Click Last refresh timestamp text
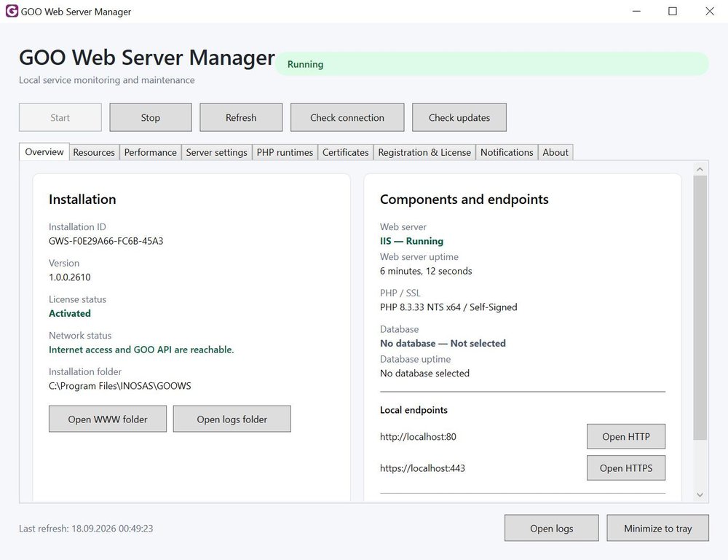Screen dimensions: 728x560 [86, 529]
